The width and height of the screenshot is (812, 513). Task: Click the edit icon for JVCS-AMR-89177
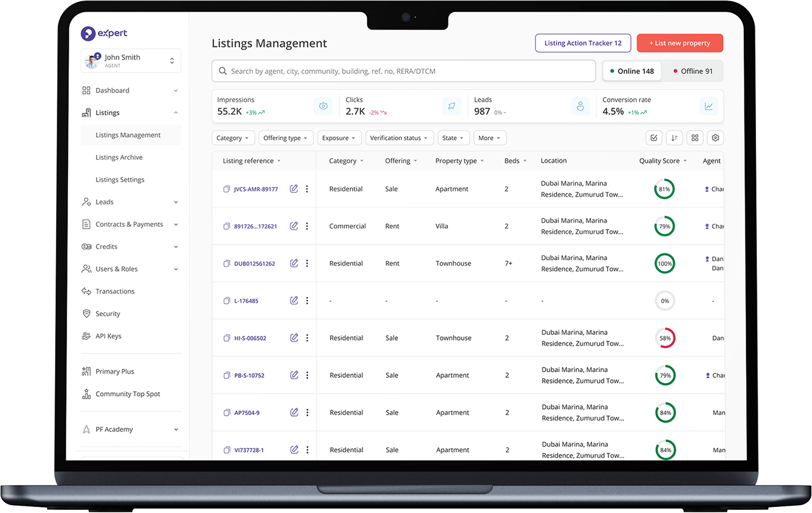tap(294, 189)
